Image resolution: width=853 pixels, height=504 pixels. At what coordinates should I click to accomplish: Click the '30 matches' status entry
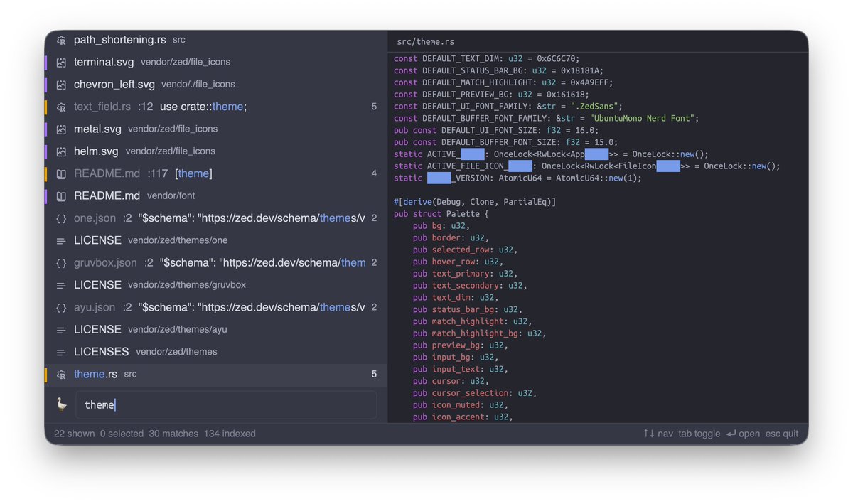click(173, 434)
